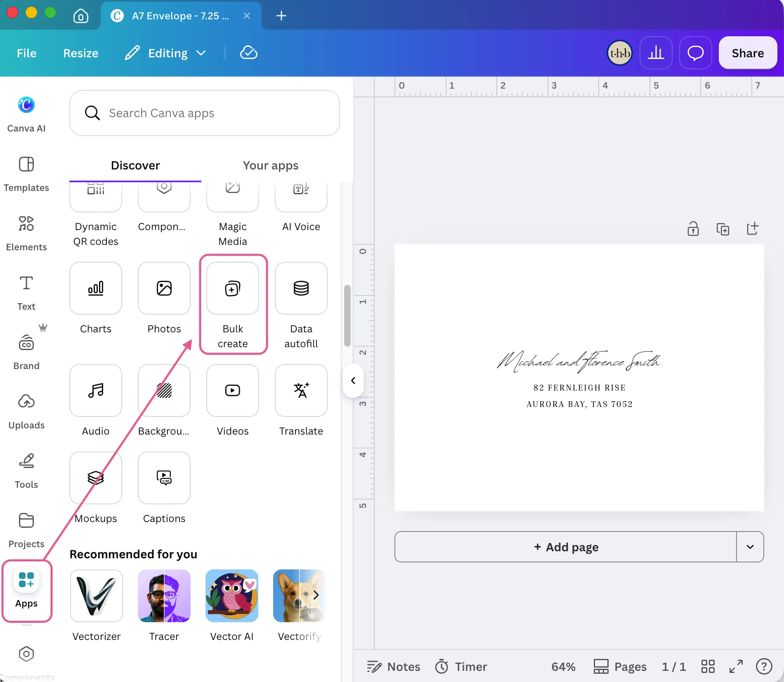Image resolution: width=784 pixels, height=682 pixels.
Task: Expand the Add page options arrow
Action: click(750, 547)
